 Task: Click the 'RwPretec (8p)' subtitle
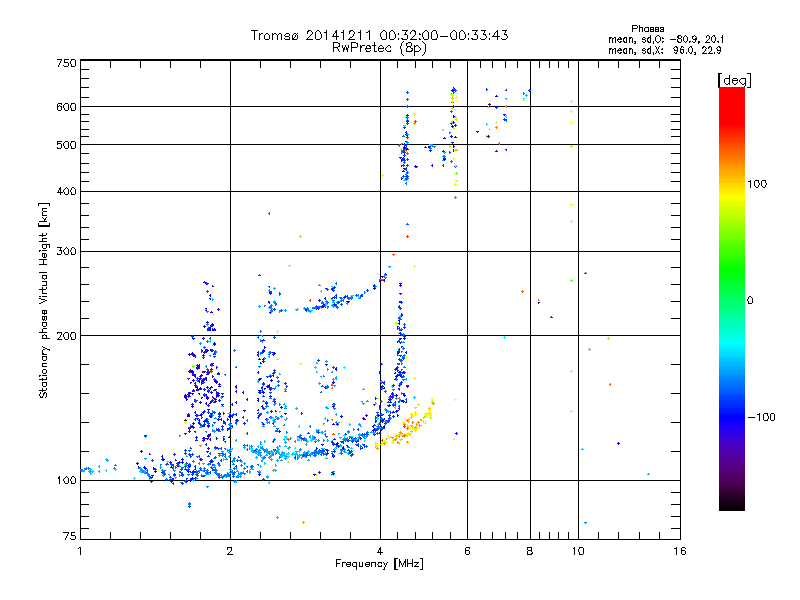coord(379,48)
